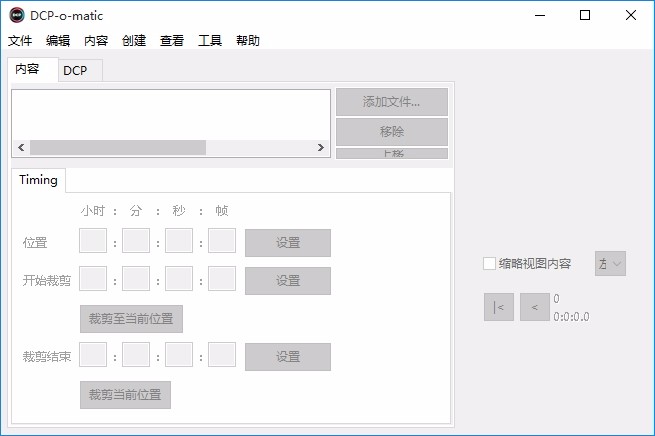The image size is (655, 436).
Task: Click the 裁剪至当前位置 button
Action: point(131,319)
